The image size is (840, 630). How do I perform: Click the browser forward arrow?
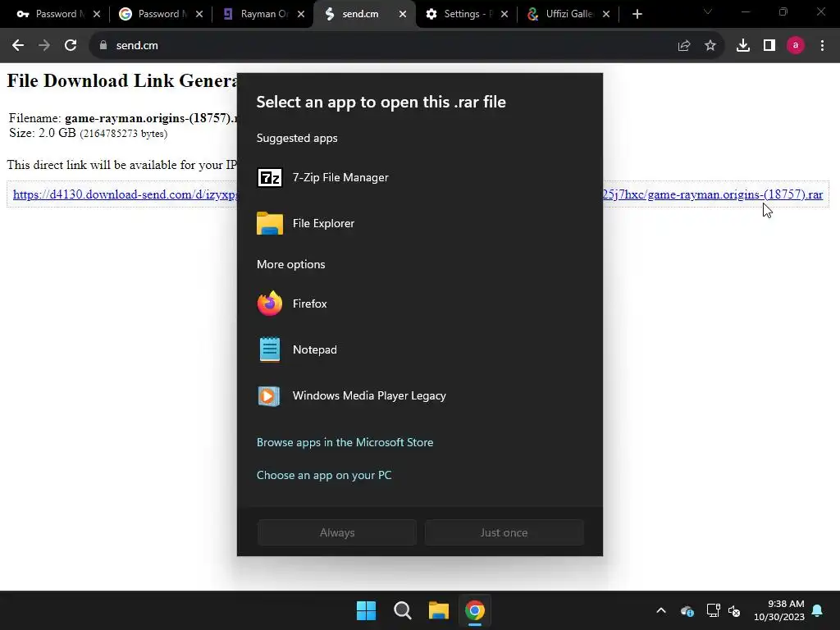(x=44, y=46)
